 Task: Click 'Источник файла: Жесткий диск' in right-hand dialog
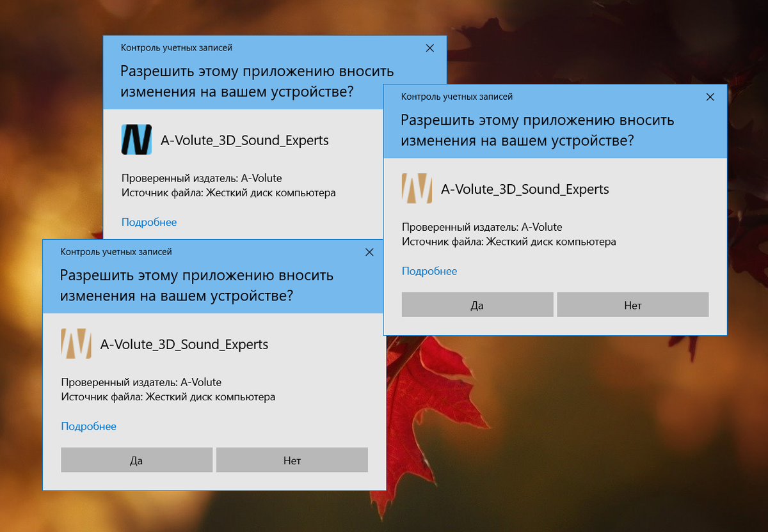coord(509,242)
